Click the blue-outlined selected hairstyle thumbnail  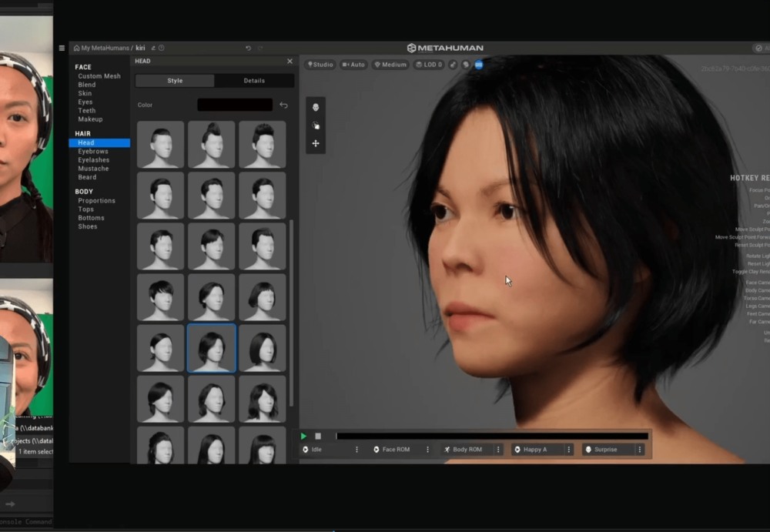211,348
